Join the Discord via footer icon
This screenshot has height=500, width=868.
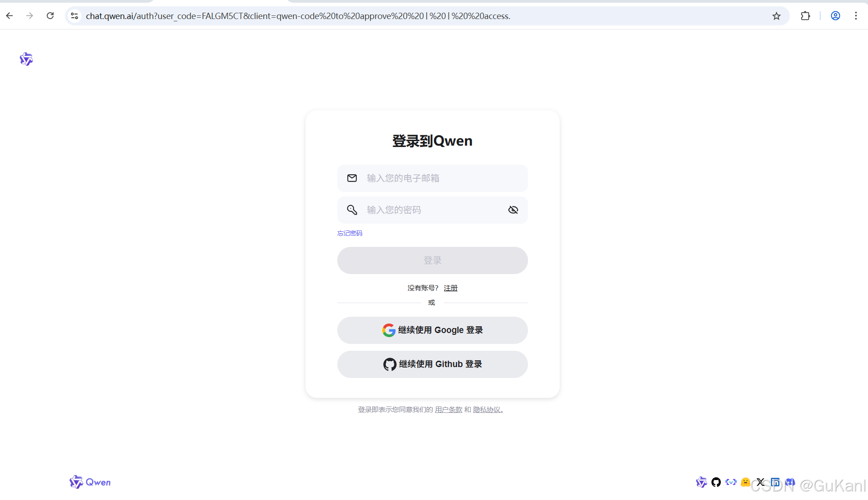coord(791,482)
